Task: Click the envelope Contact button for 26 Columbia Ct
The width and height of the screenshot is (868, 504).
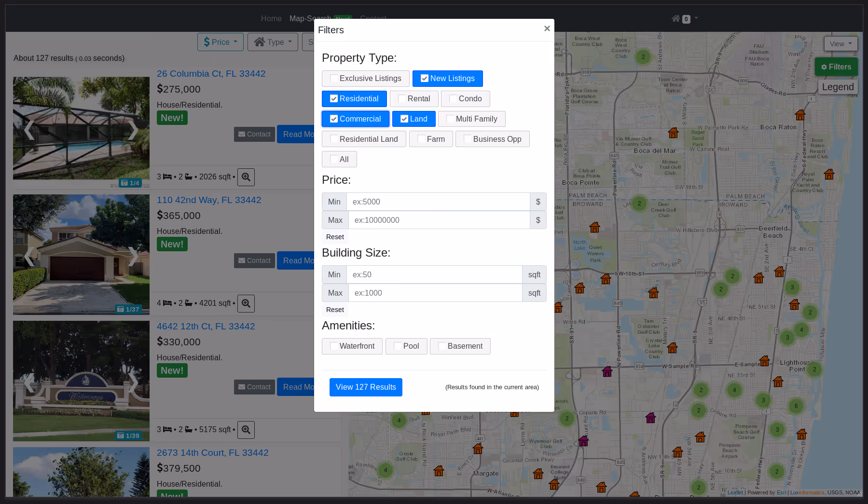Action: 254,134
